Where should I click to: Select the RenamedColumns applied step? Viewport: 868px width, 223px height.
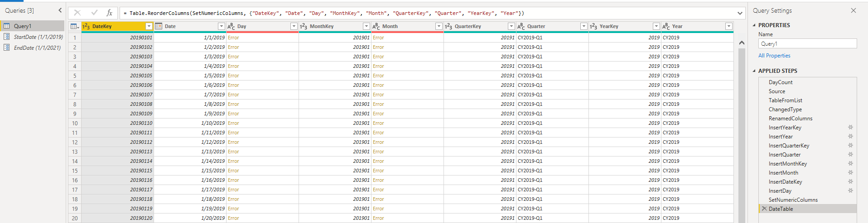coord(808,119)
